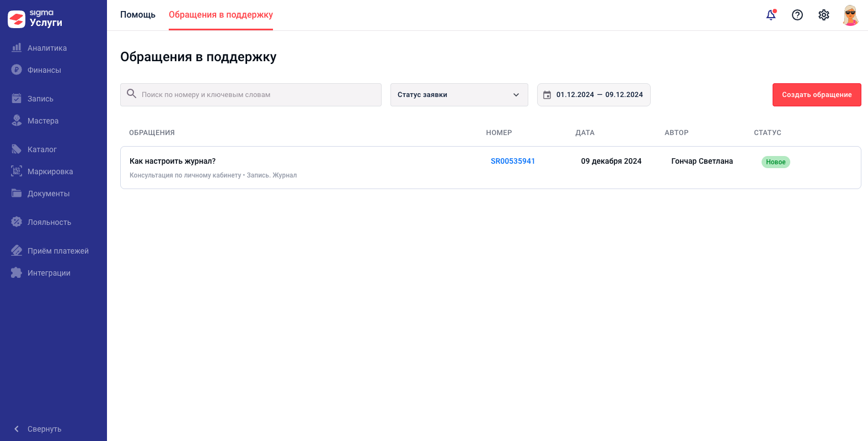Open the date range picker
Screen dimensions: 868x441
point(594,95)
